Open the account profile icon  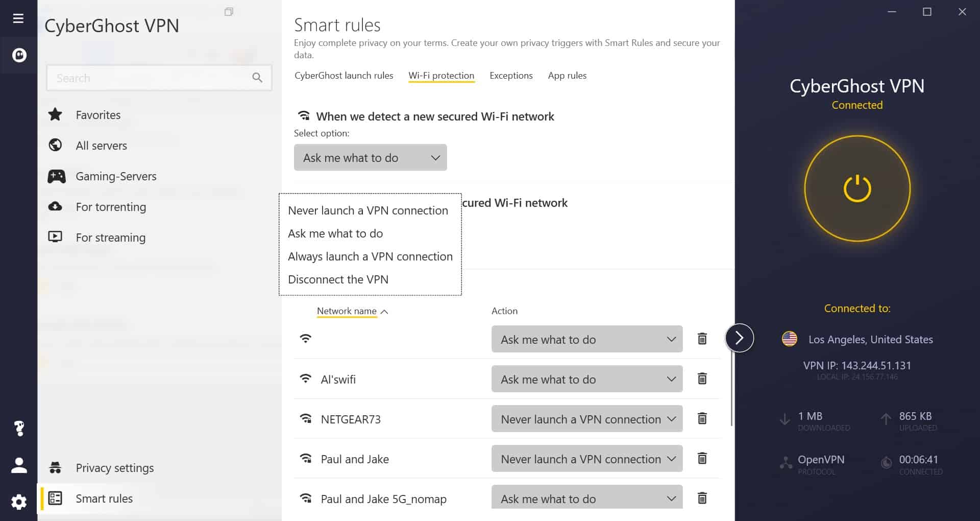pyautogui.click(x=19, y=465)
